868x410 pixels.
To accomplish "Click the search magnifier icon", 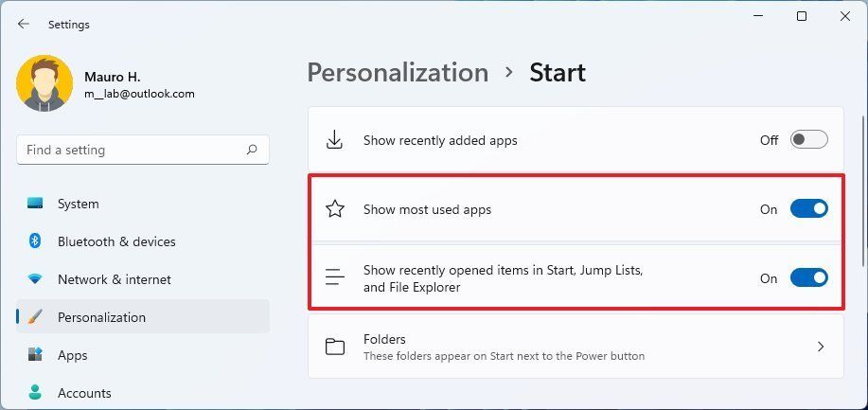I will [x=252, y=150].
